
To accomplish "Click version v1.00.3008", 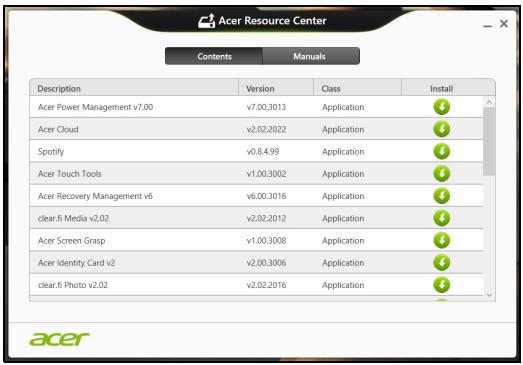I will [x=266, y=241].
